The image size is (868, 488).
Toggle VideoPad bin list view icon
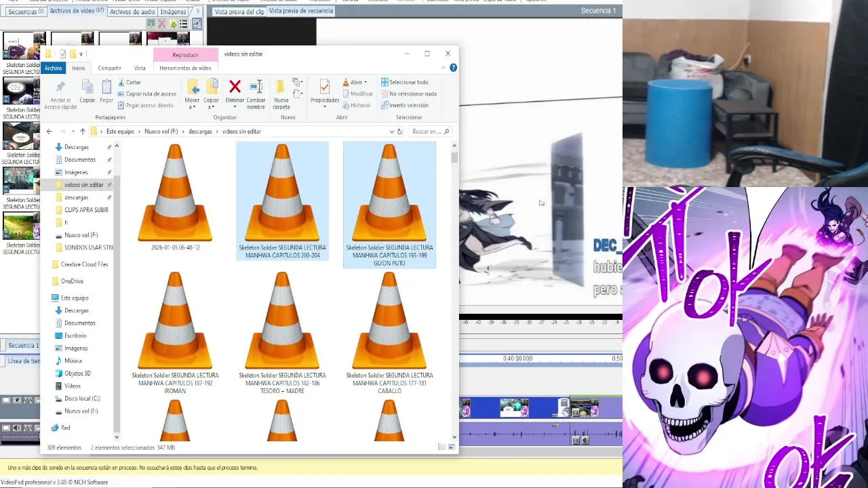pos(184,24)
